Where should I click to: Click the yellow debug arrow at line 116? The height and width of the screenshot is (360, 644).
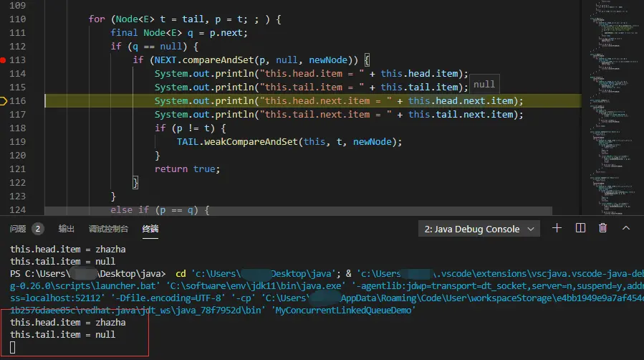point(4,100)
